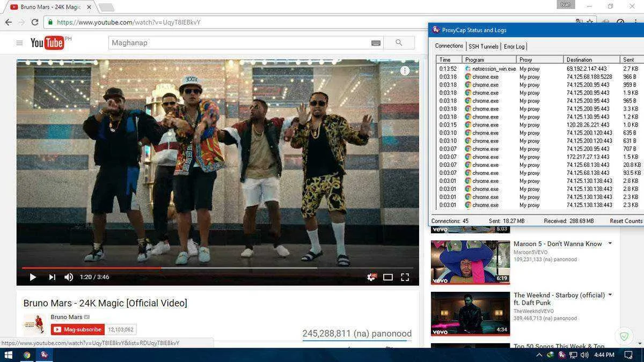The height and width of the screenshot is (362, 644).
Task: Open ProxyCap from the taskbar
Action: (44, 355)
